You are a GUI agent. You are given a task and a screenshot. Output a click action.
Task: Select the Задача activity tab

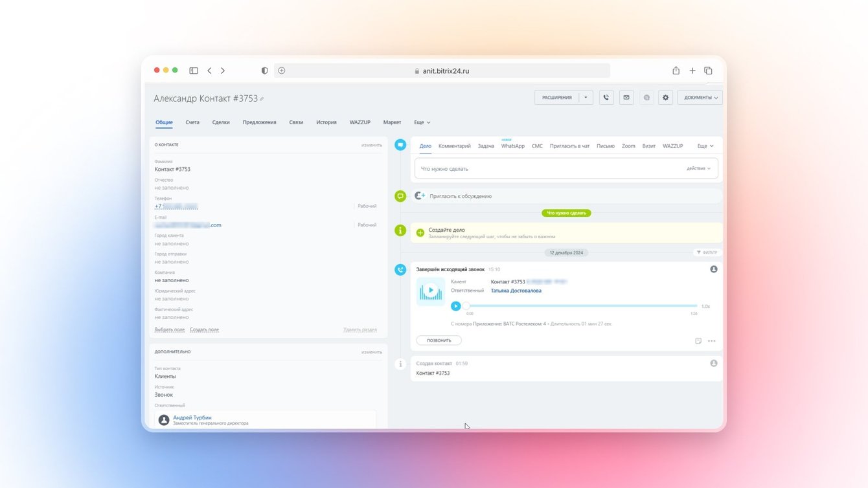[486, 146]
